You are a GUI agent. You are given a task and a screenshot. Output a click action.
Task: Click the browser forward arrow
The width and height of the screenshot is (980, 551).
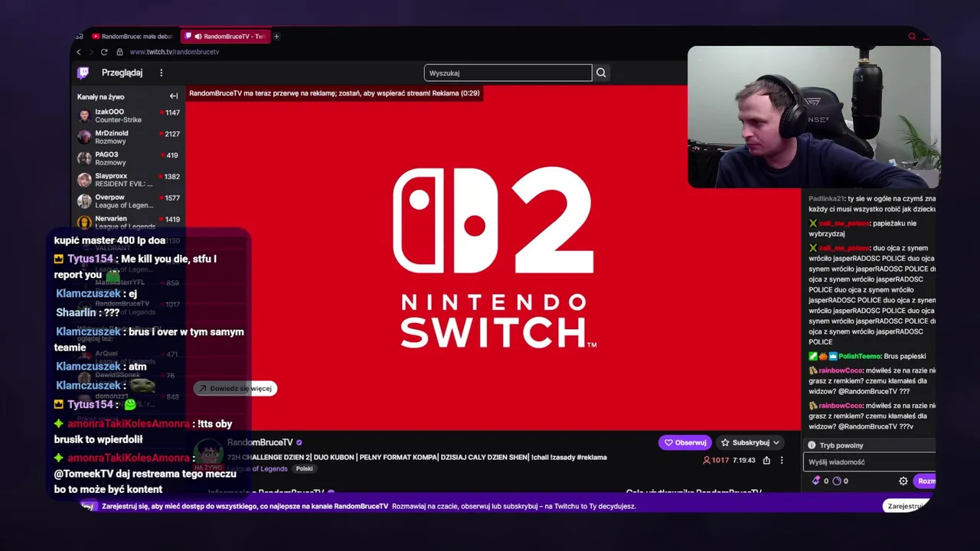point(90,52)
